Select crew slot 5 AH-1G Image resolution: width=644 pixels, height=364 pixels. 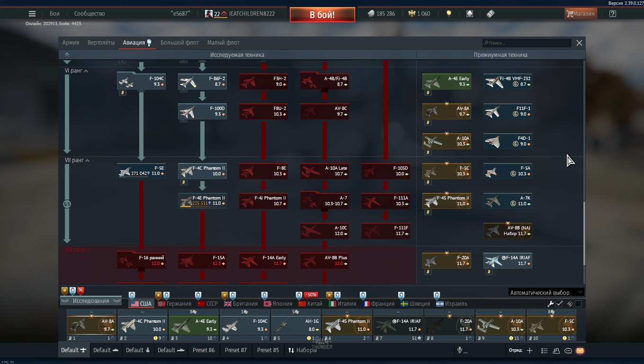pyautogui.click(x=296, y=326)
